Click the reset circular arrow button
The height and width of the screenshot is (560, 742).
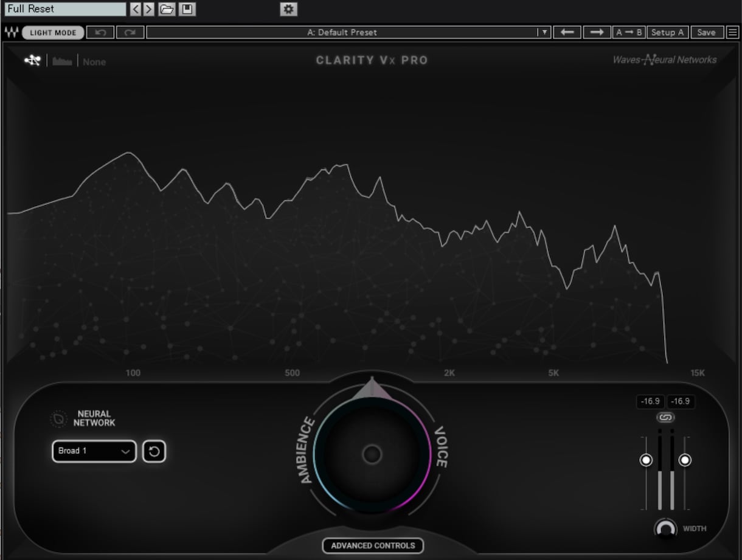pyautogui.click(x=154, y=451)
